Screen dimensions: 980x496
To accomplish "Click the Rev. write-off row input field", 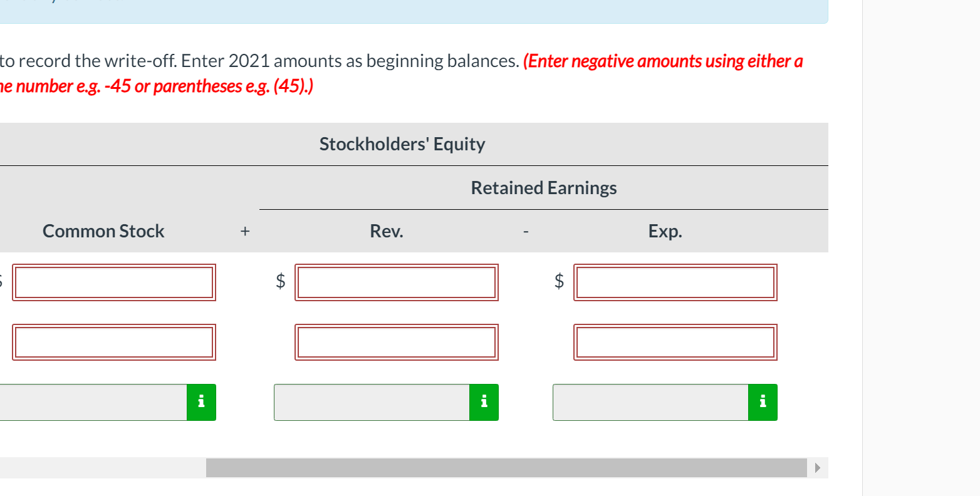I will (x=397, y=343).
